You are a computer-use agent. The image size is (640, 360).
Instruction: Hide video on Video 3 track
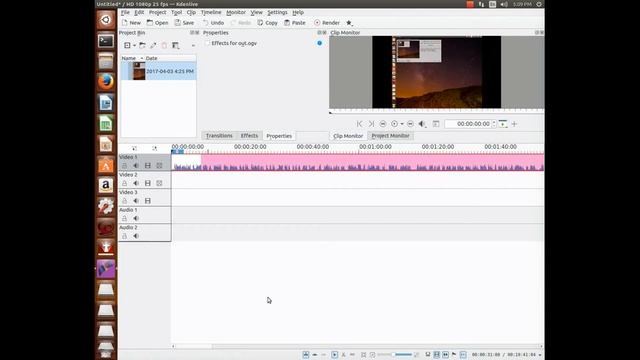(x=148, y=201)
